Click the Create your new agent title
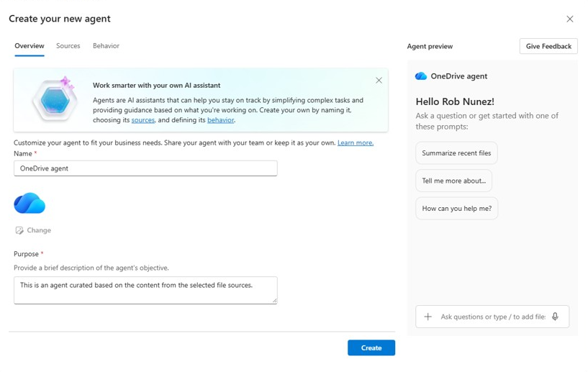The image size is (588, 372). point(60,19)
